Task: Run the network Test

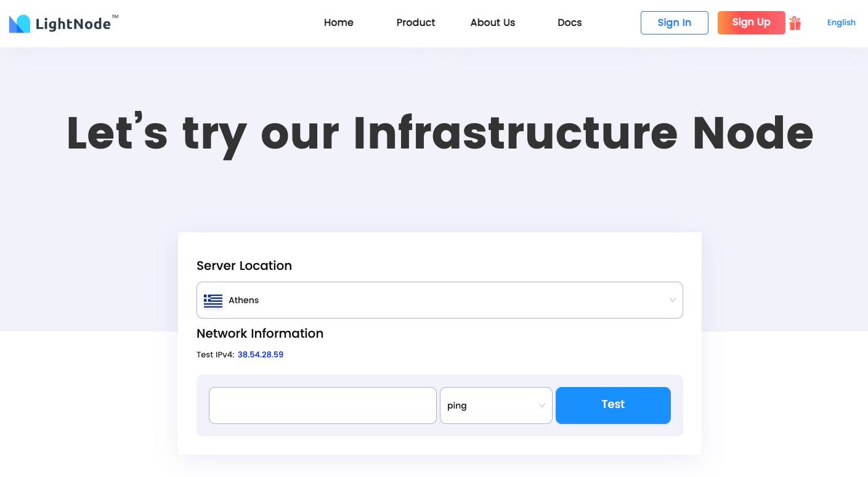Action: [x=612, y=405]
